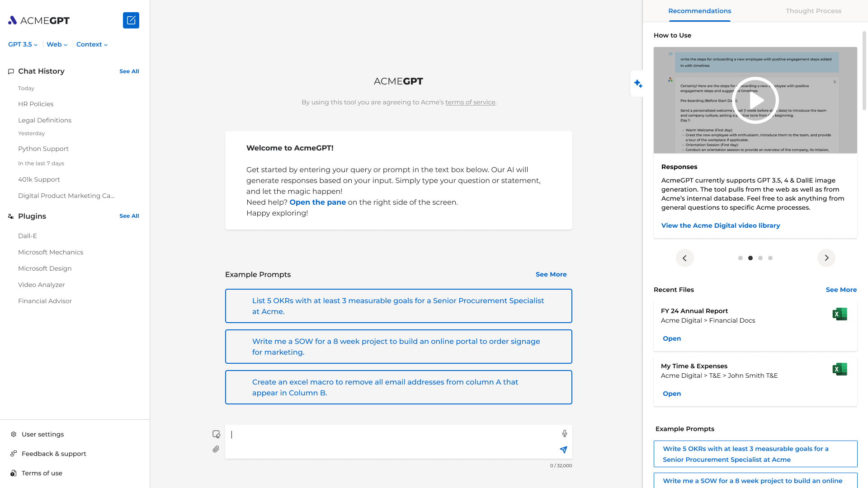Attach a file using the paperclip icon
Image resolution: width=868 pixels, height=488 pixels.
[216, 449]
